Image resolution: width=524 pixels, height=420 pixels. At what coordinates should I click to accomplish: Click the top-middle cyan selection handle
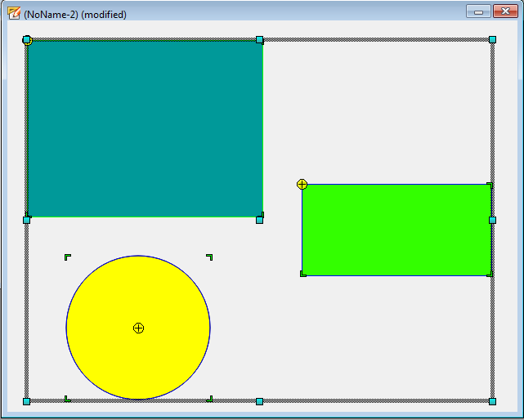[x=259, y=39]
